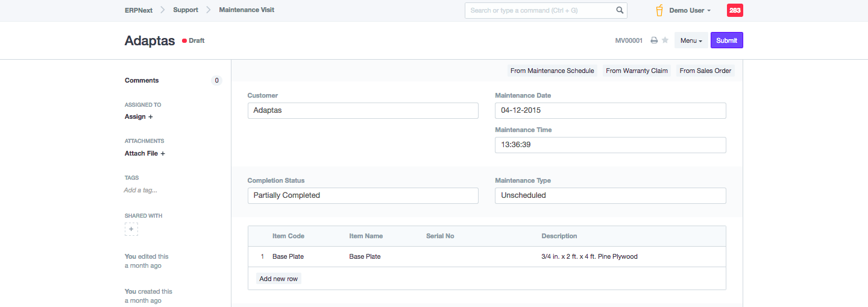The image size is (868, 307).
Task: Add a new row to items table
Action: (278, 279)
